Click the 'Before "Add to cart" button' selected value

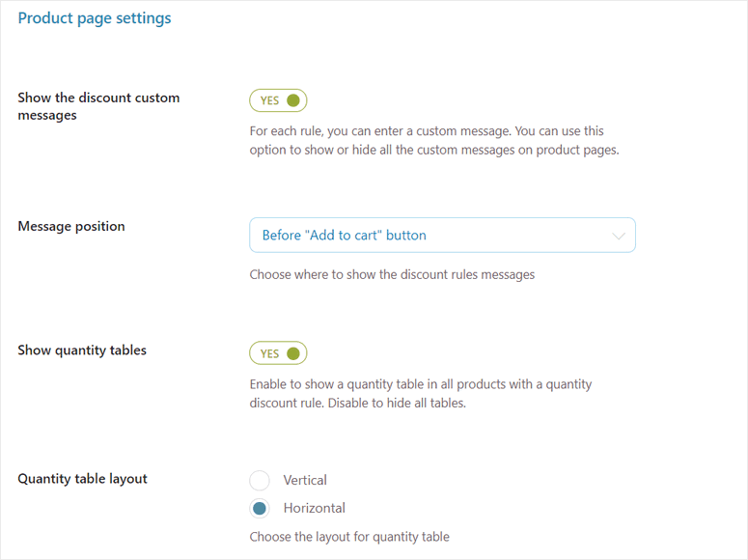pos(345,235)
